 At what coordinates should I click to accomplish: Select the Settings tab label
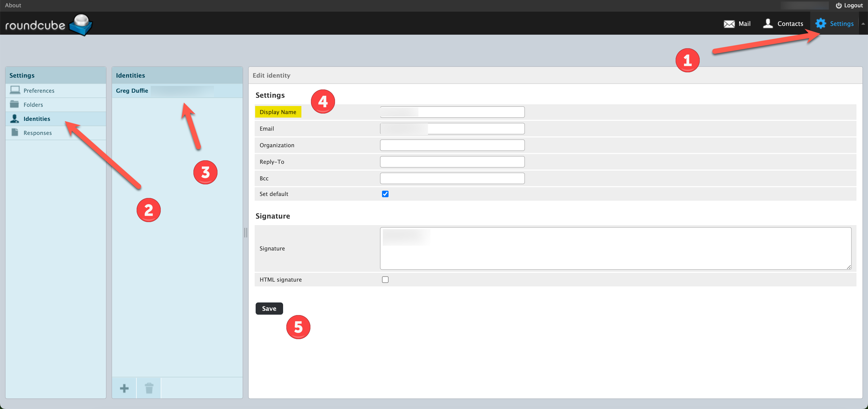(842, 24)
